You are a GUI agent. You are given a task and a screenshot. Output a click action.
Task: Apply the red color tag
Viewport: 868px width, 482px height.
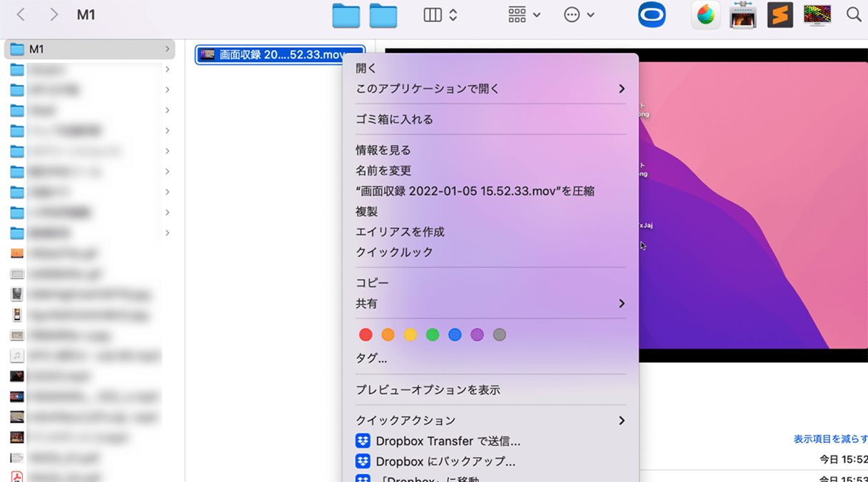[x=365, y=334]
